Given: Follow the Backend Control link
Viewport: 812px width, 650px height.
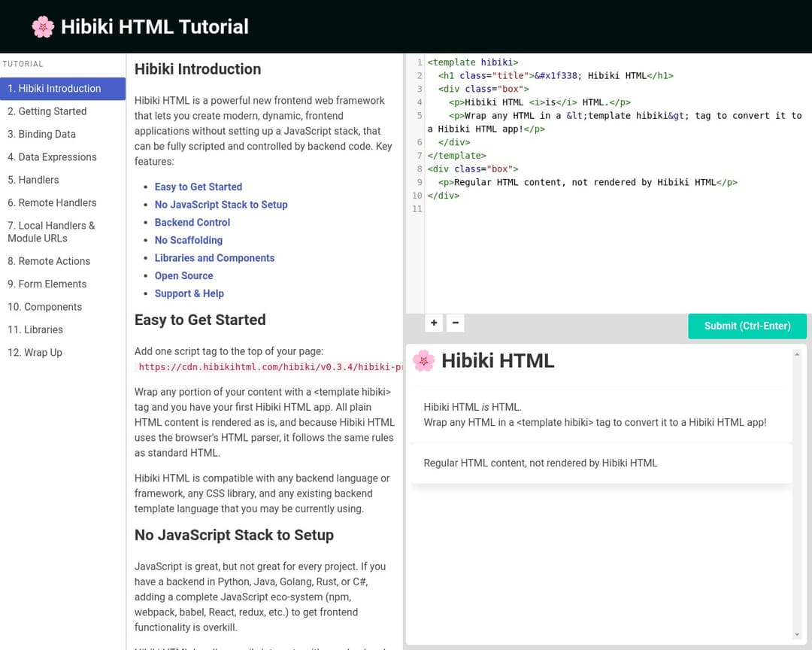Looking at the screenshot, I should [x=192, y=223].
